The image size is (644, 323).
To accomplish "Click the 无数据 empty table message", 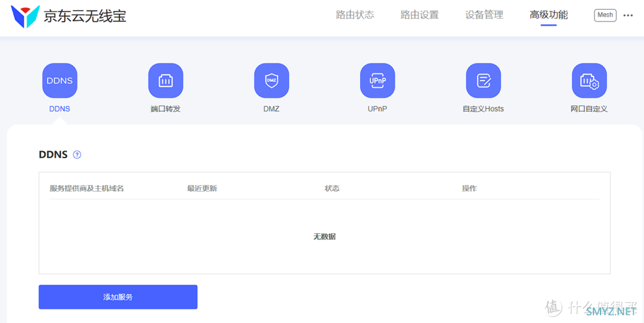I will 324,236.
